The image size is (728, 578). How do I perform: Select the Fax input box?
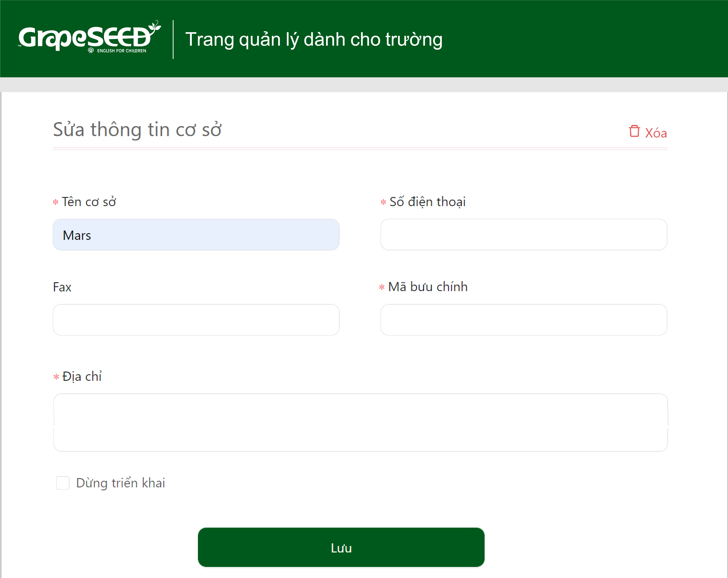196,320
